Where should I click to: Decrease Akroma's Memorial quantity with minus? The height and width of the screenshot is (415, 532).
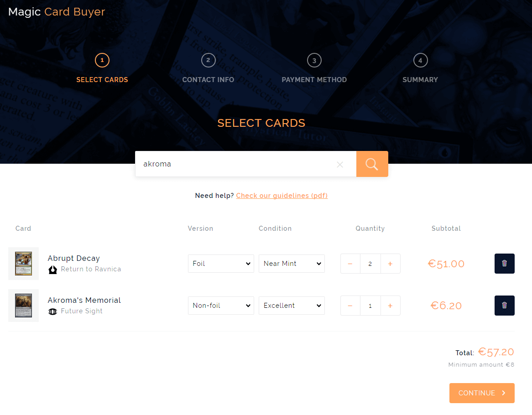point(350,306)
